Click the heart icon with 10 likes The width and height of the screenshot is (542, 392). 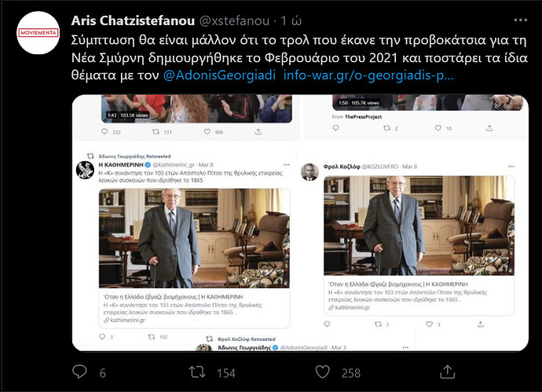pyautogui.click(x=438, y=128)
